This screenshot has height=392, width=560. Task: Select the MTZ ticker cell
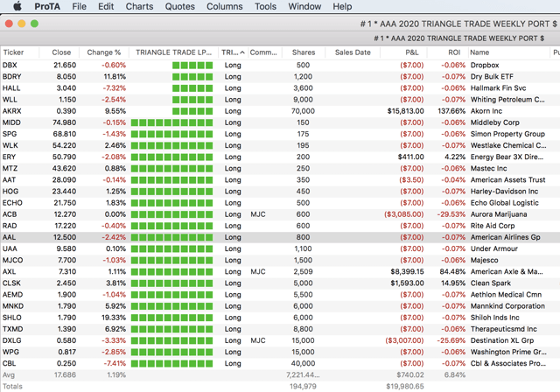(10, 168)
